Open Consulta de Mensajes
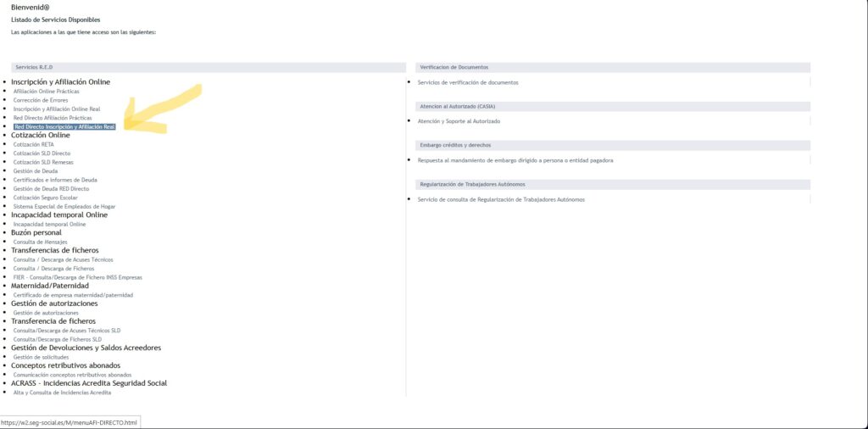868x429 pixels. (40, 242)
